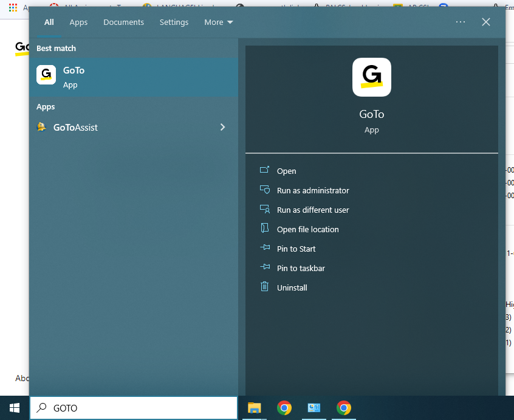Click the Pin to Start pin icon
Viewport: 514px width, 420px height.
coord(265,247)
